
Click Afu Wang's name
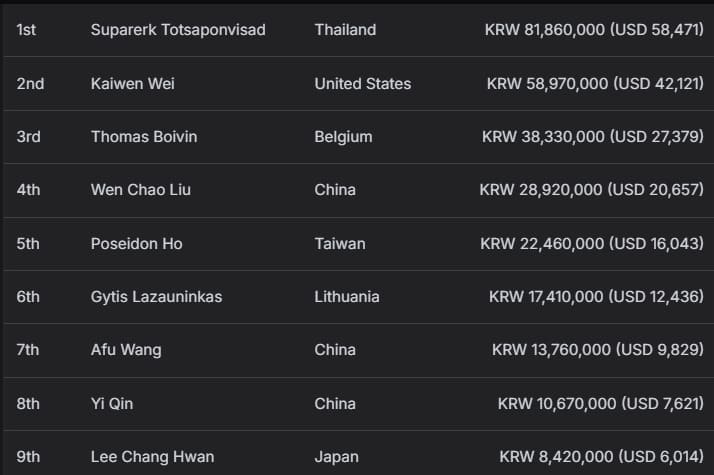126,350
